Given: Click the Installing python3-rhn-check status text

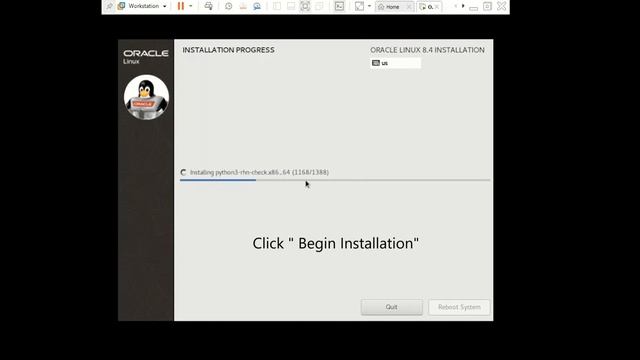Looking at the screenshot, I should 259,172.
